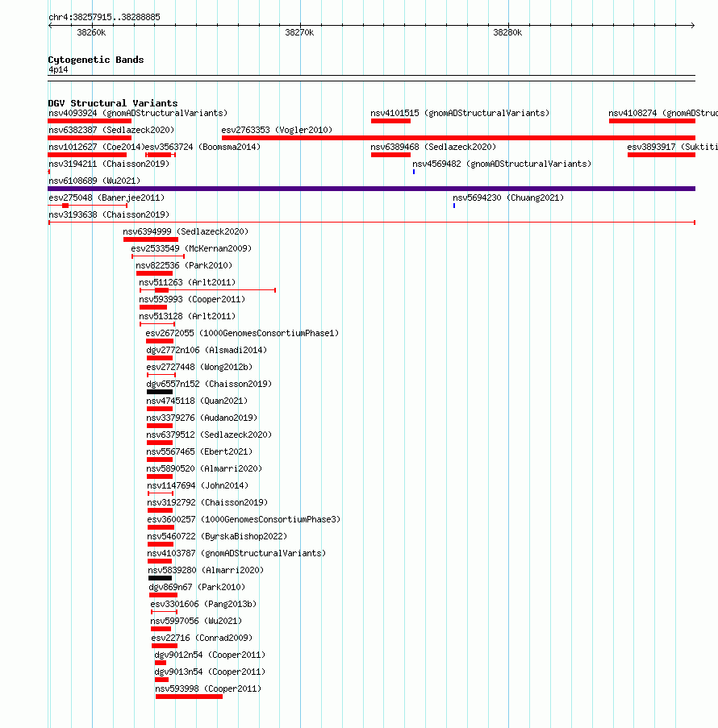The width and height of the screenshot is (718, 728).
Task: Open variant nsv6382387 (Sedlazeck2020)
Action: pyautogui.click(x=111, y=130)
